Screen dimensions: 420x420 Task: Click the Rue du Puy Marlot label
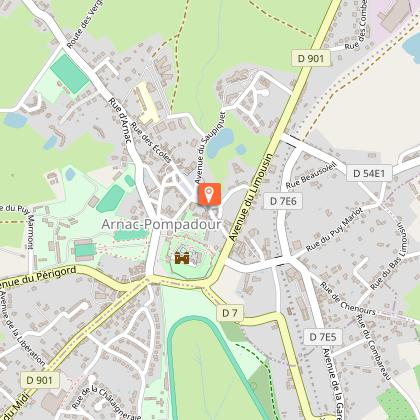[334, 230]
